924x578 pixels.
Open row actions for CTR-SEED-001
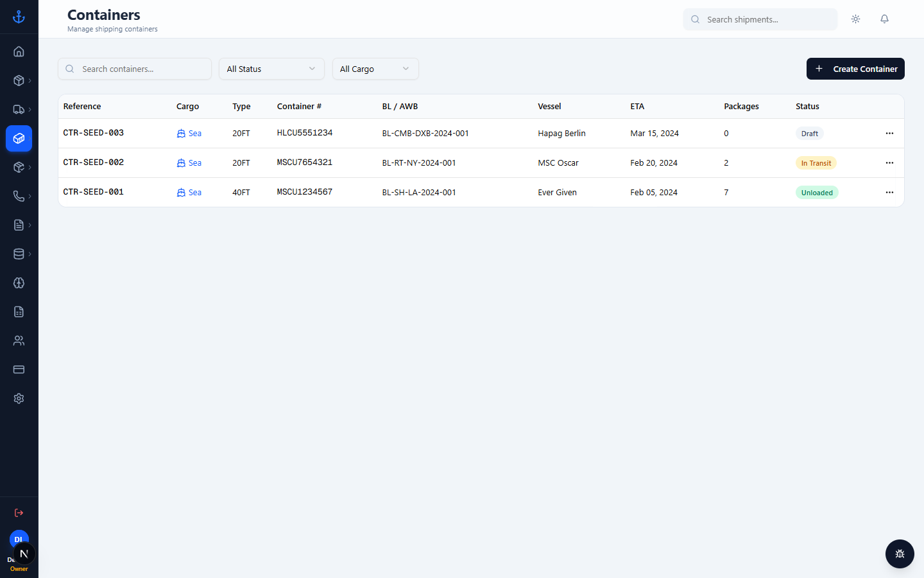[x=889, y=193]
